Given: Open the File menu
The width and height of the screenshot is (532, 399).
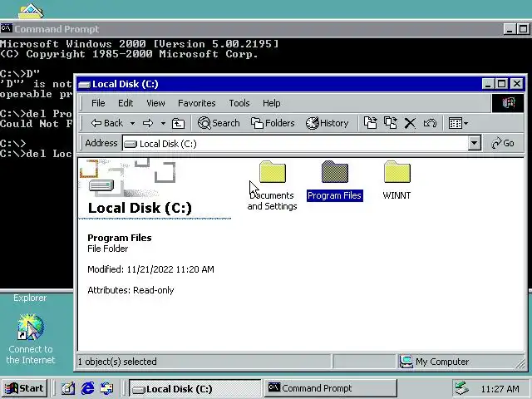Looking at the screenshot, I should 98,103.
